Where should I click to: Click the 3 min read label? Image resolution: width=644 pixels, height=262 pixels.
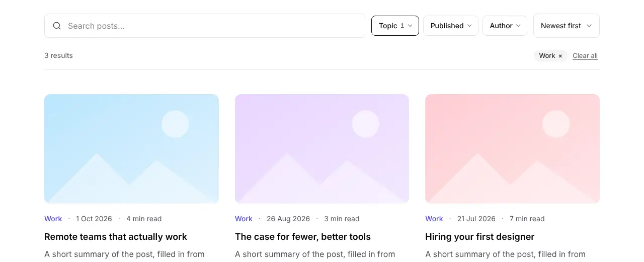click(342, 219)
